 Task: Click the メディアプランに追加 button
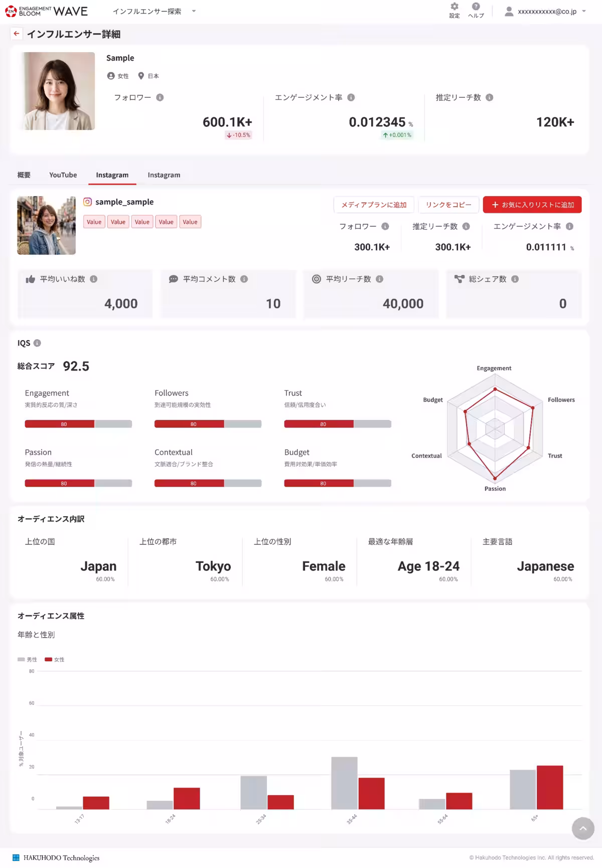[x=374, y=205]
